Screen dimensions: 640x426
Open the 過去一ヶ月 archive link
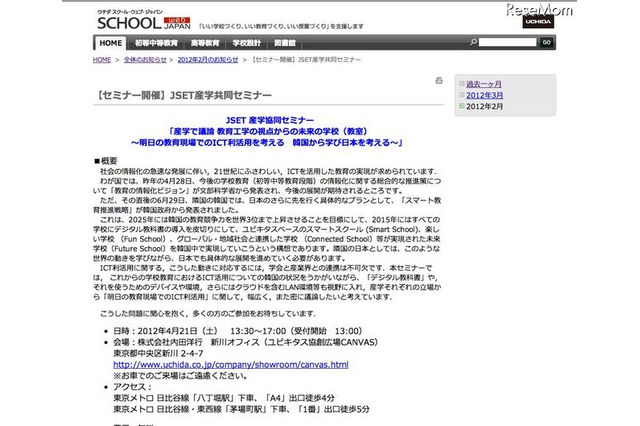[x=484, y=84]
